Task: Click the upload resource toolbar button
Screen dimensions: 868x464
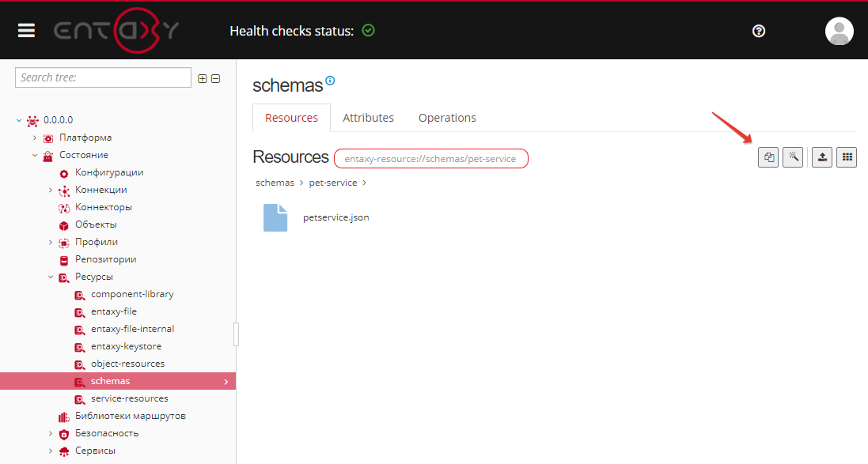Action: tap(822, 157)
